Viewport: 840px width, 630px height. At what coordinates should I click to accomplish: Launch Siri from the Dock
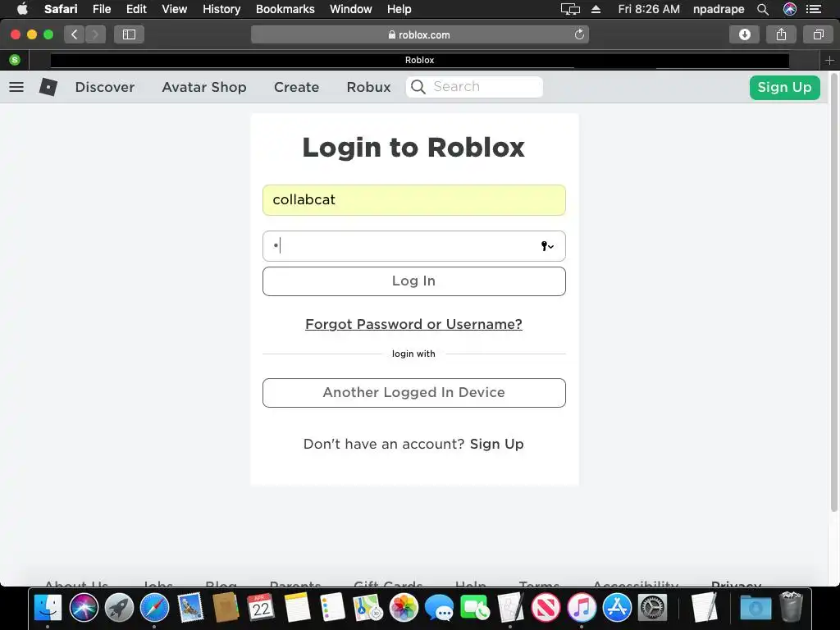coord(84,608)
